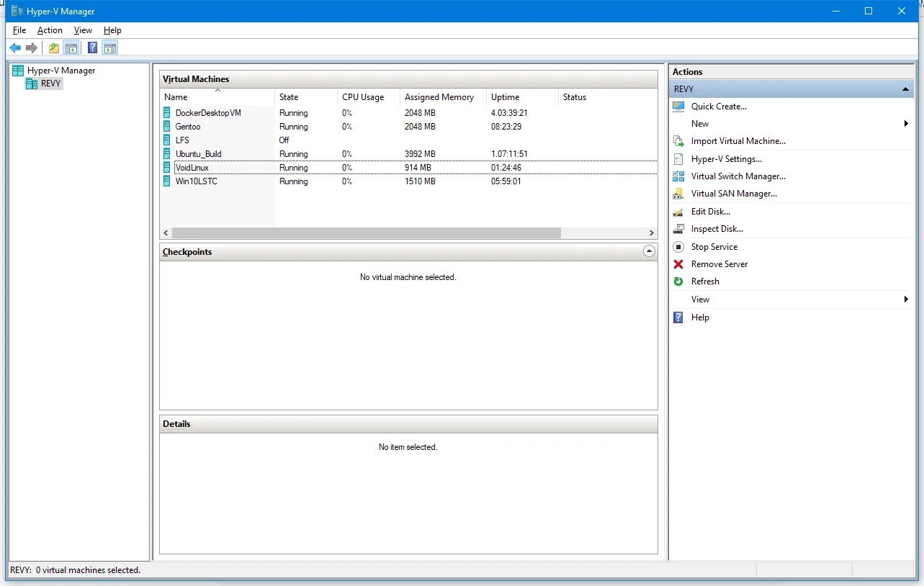Open Virtual Switch Manager... action
924x586 pixels.
(738, 176)
